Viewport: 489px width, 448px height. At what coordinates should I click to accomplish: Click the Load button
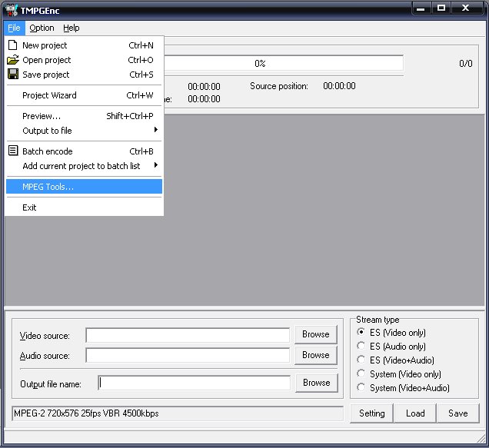click(x=415, y=413)
